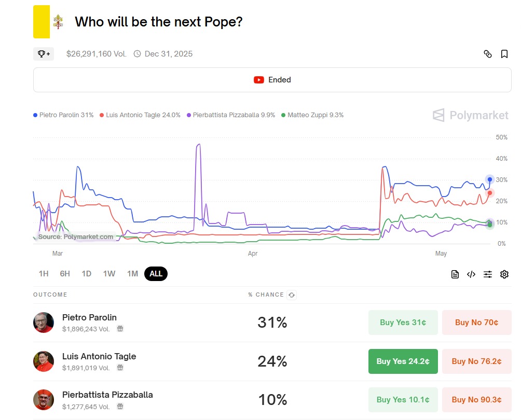Open chart settings gear icon
This screenshot has width=521, height=420.
point(504,274)
